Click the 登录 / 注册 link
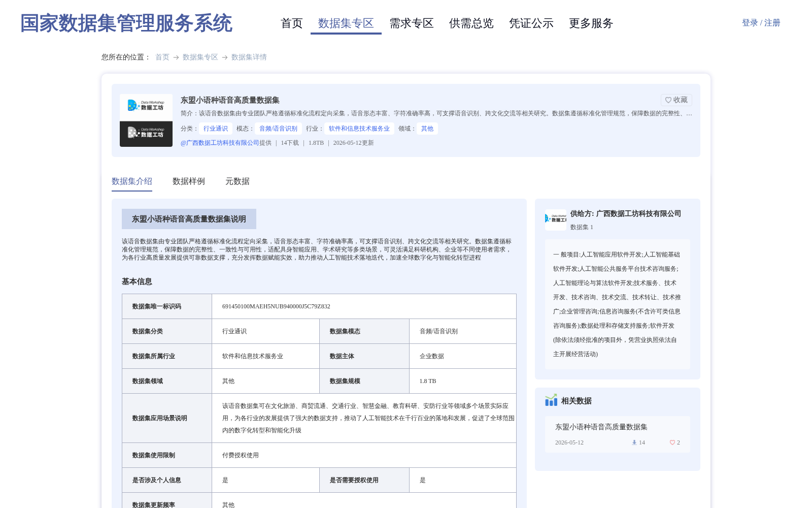The width and height of the screenshot is (812, 508). click(761, 23)
